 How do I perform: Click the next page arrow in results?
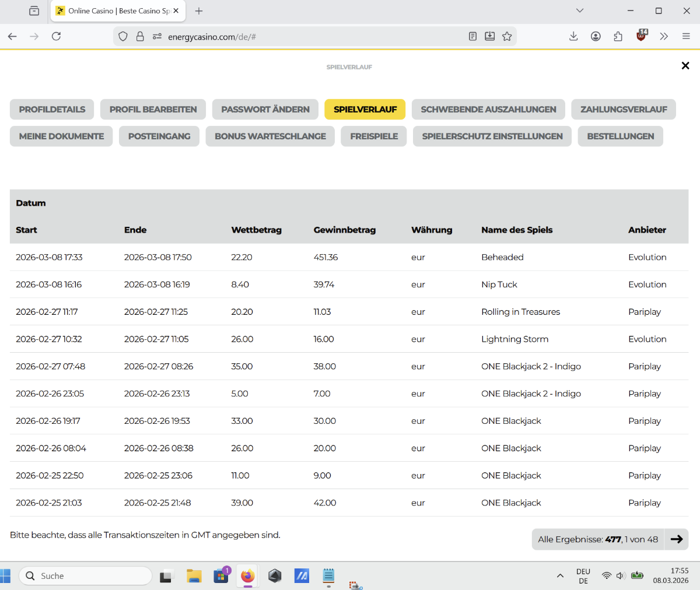tap(677, 539)
